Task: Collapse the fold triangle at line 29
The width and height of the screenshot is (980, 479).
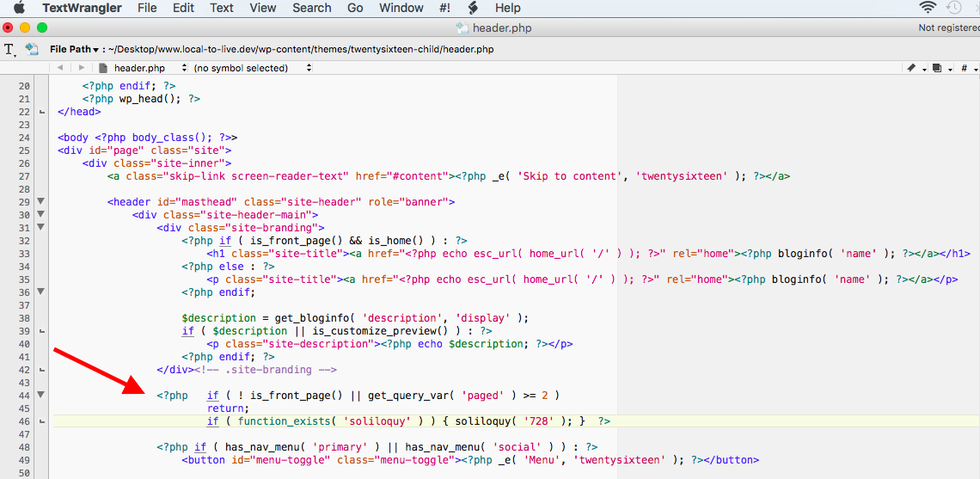Action: [40, 202]
